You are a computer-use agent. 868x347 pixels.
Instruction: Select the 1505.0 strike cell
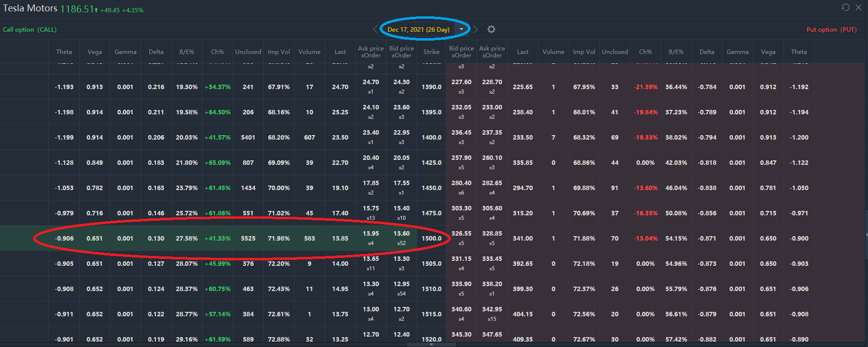coord(432,264)
